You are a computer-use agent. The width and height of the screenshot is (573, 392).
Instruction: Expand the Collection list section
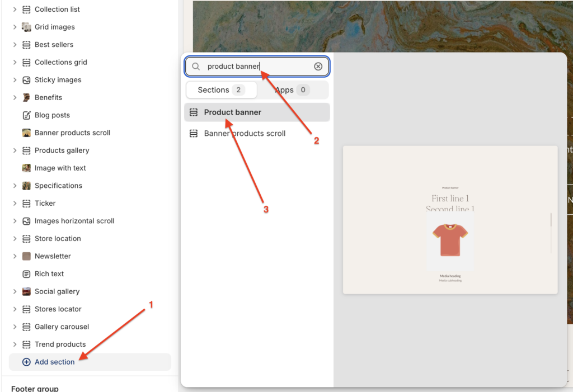pos(15,10)
